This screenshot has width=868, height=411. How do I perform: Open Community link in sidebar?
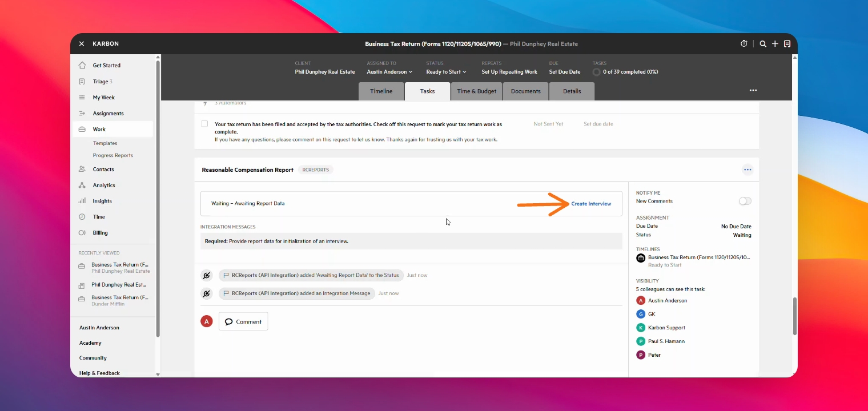(93, 358)
